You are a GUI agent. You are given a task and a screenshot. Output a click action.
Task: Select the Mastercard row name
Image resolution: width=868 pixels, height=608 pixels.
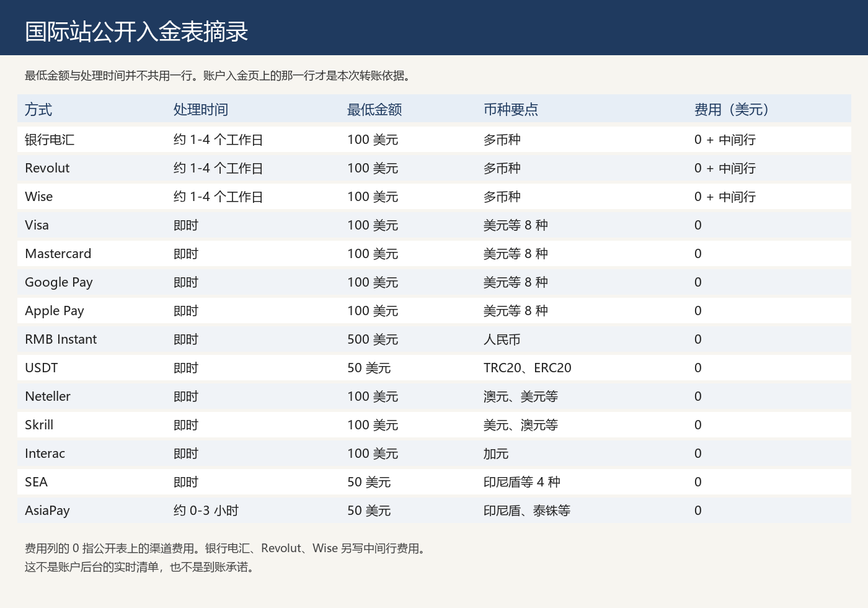(58, 254)
